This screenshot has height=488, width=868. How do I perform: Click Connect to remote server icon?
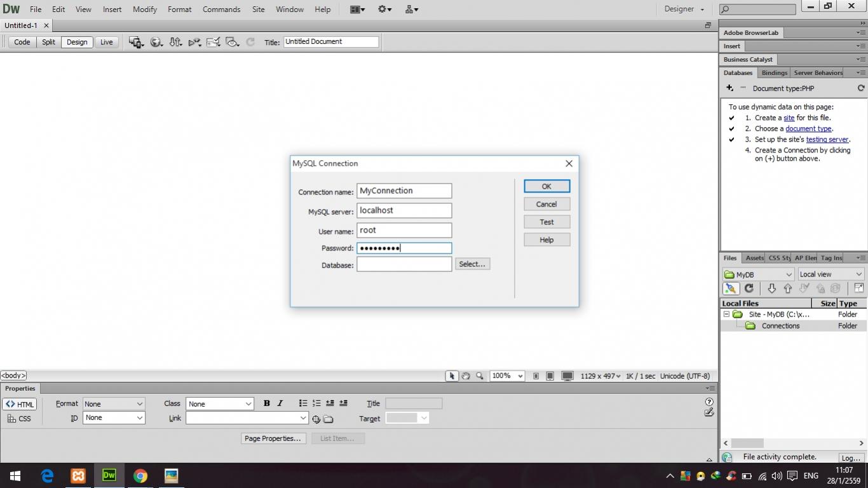(x=731, y=288)
